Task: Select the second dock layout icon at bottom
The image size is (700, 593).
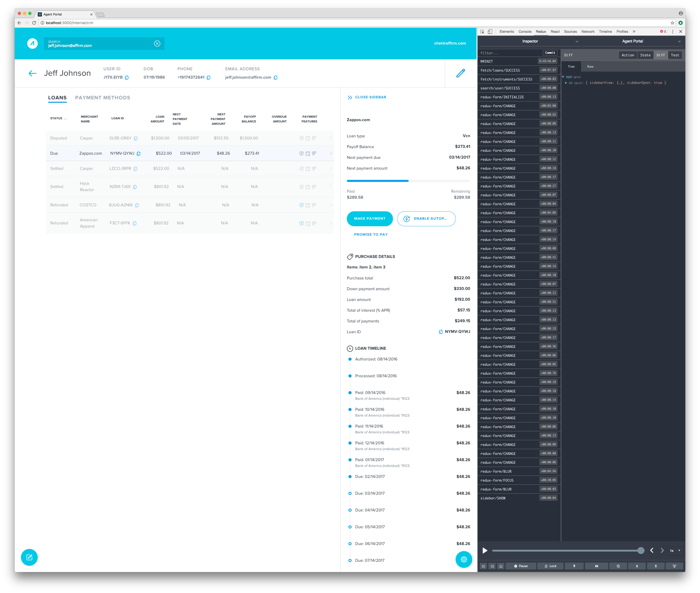Action: coord(492,566)
